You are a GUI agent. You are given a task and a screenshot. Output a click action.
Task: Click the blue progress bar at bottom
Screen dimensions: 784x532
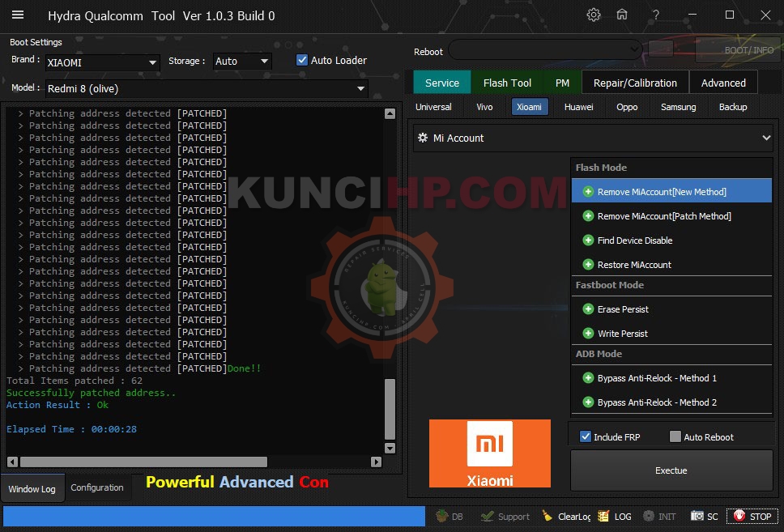(214, 516)
